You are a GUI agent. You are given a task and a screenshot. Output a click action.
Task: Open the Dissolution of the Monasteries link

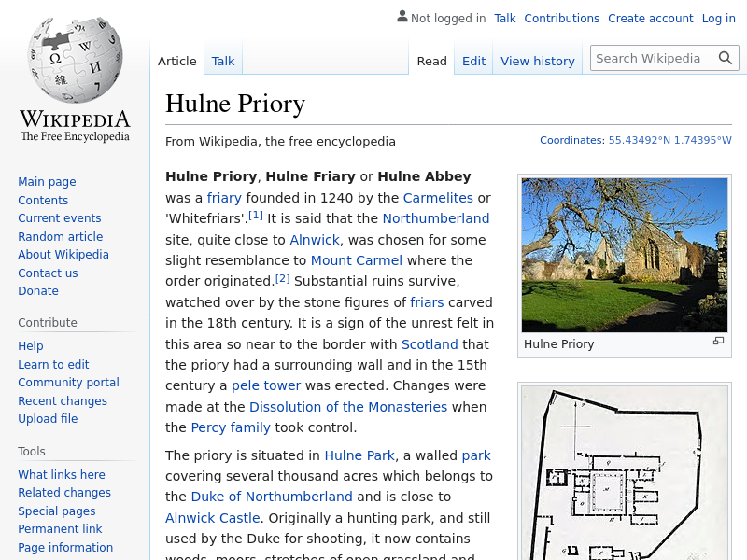coord(348,407)
